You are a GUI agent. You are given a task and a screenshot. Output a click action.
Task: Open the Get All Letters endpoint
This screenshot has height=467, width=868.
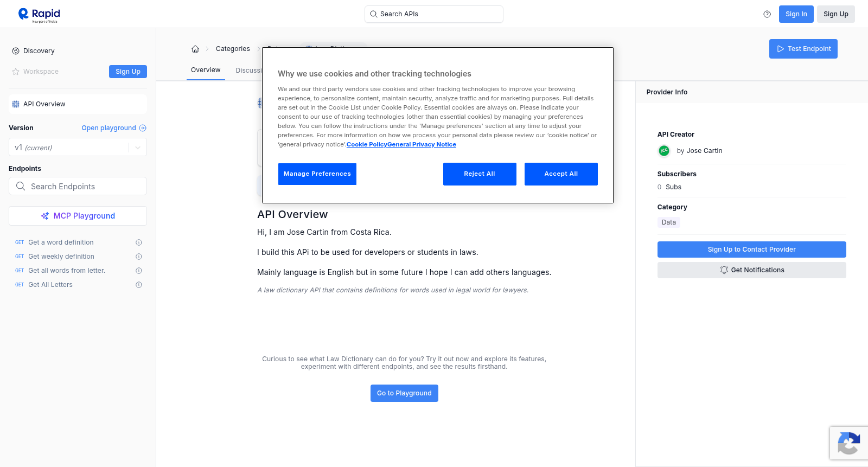[x=50, y=285]
